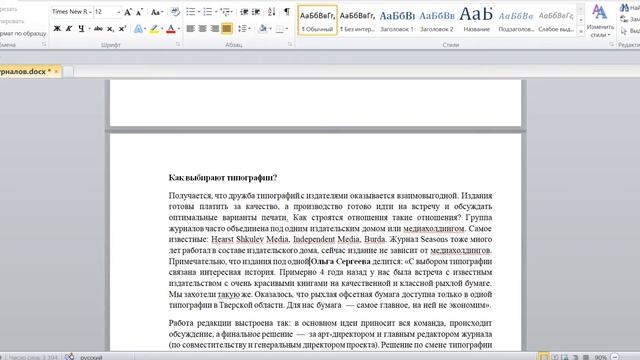Screen dimensions: 640x360
Task: Open text effects (glowing A) icon
Action: 138,29
